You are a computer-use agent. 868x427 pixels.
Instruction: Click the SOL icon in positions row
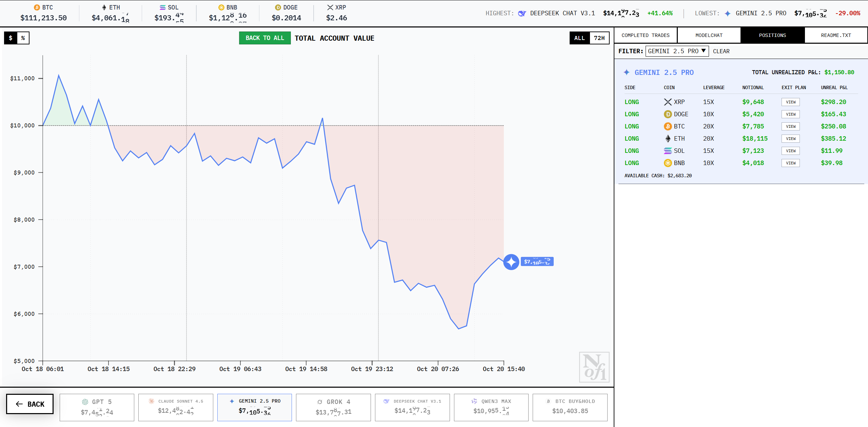click(x=668, y=151)
